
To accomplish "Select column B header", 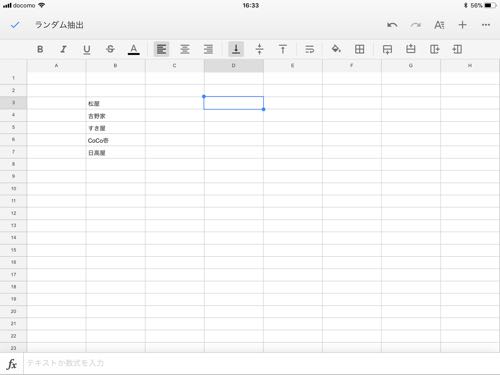I will 115,66.
